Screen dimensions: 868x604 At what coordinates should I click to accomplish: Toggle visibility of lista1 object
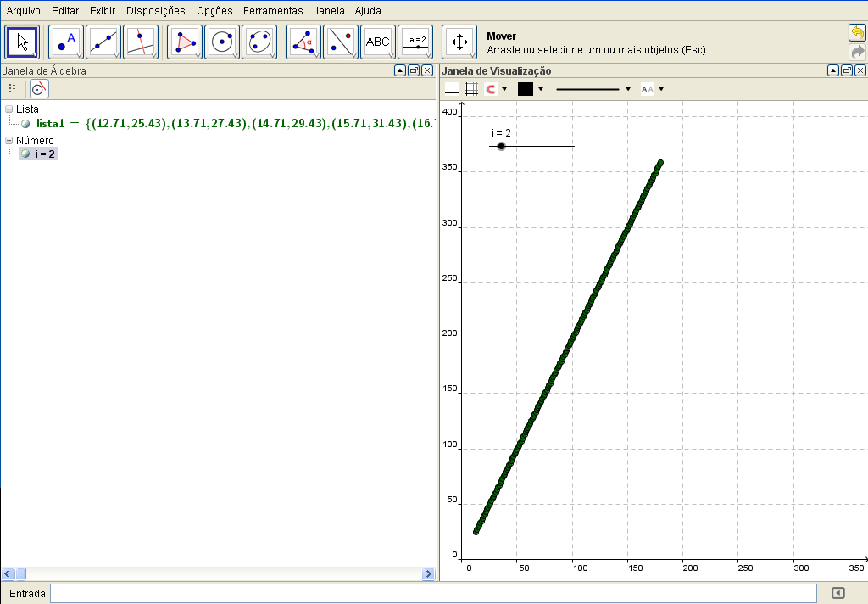tap(25, 124)
